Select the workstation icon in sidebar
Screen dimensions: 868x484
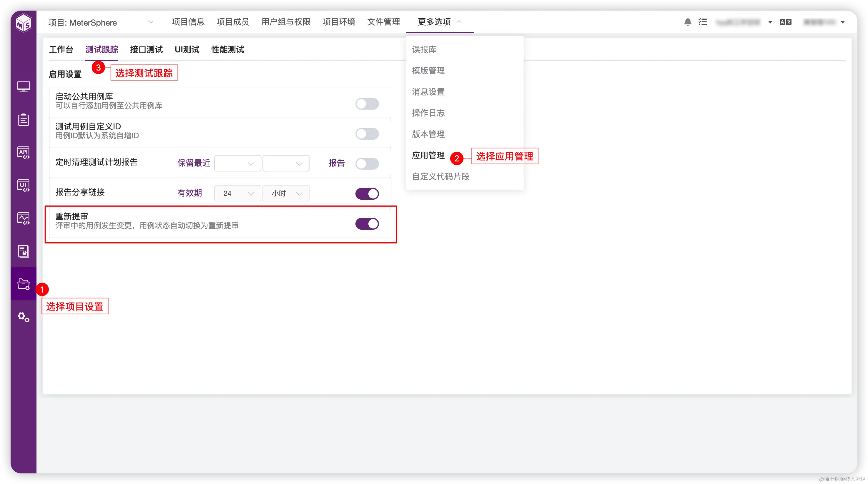pos(23,86)
